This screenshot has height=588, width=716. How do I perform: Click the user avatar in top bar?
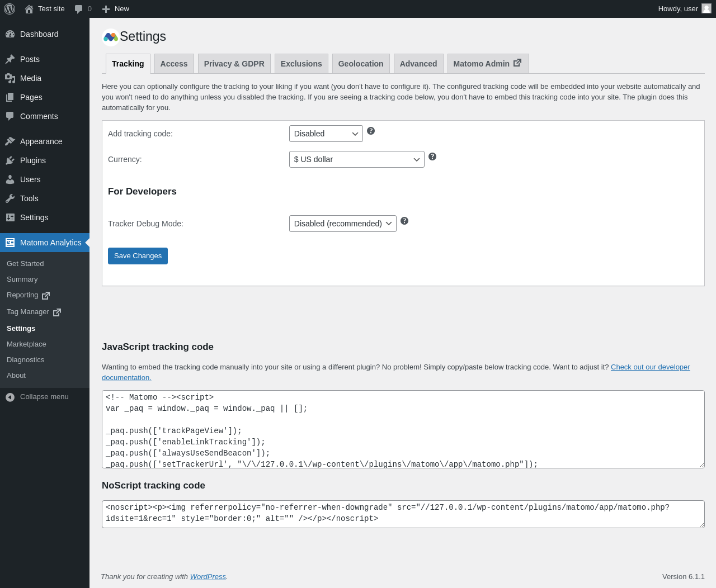point(706,8)
